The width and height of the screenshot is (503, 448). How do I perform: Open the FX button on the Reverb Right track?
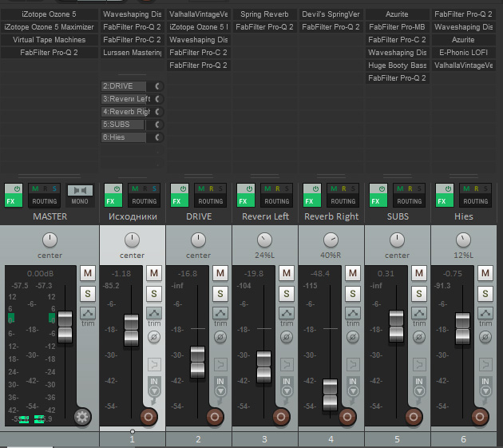coord(312,195)
